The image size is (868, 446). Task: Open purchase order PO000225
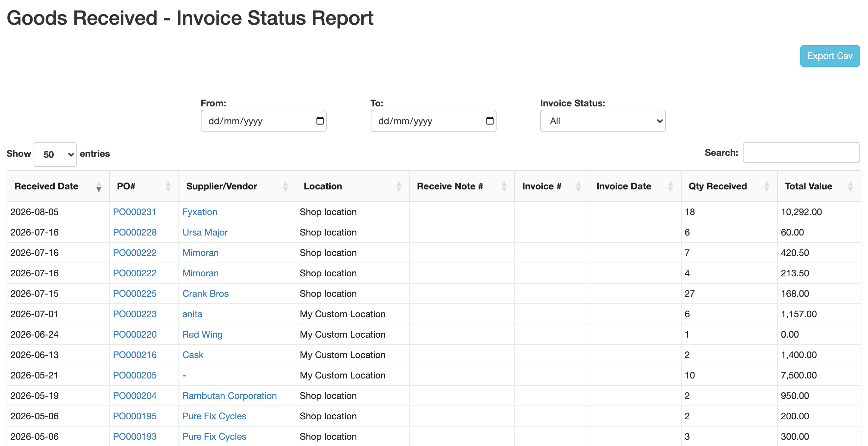[135, 293]
